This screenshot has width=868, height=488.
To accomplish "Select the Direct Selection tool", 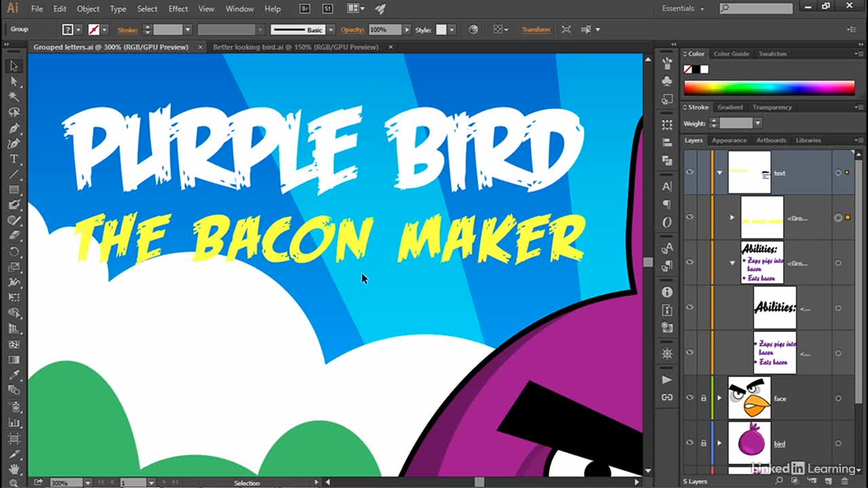I will tap(14, 81).
